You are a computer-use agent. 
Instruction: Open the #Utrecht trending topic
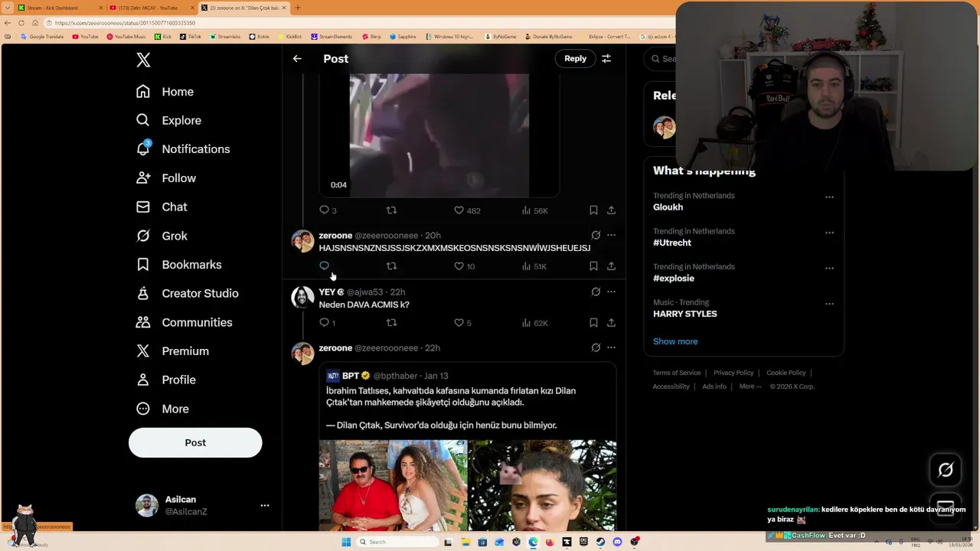[x=743, y=236]
